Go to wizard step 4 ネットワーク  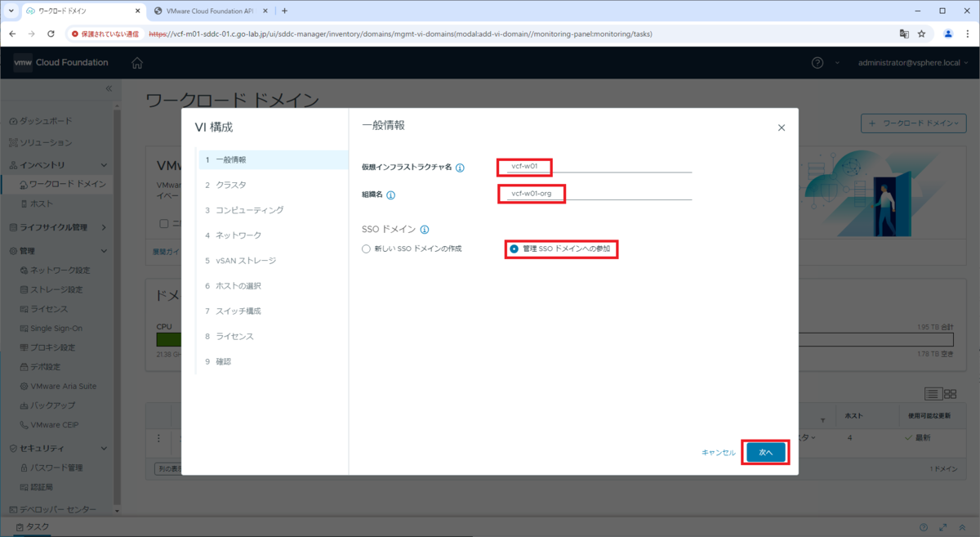pos(273,235)
